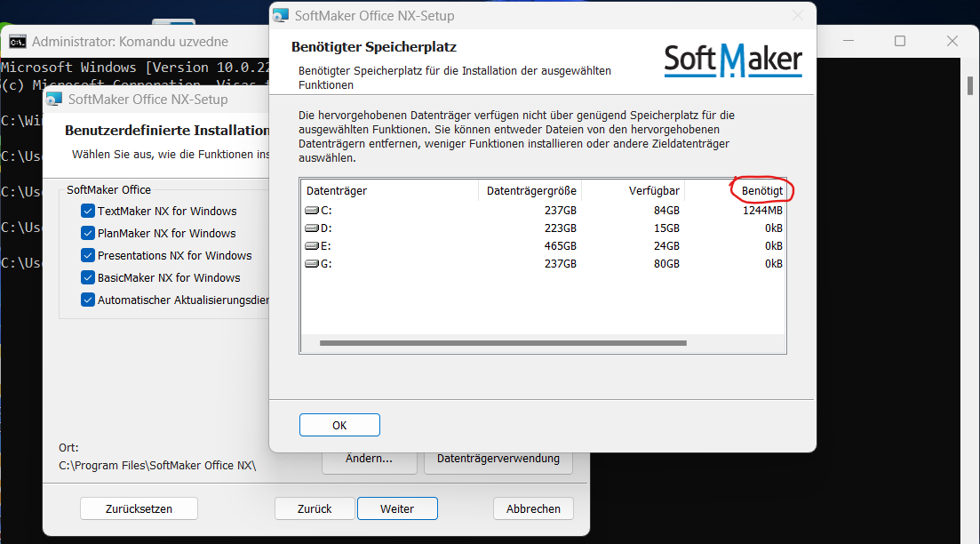Select the C: drive row label
The height and width of the screenshot is (544, 980).
[x=326, y=211]
